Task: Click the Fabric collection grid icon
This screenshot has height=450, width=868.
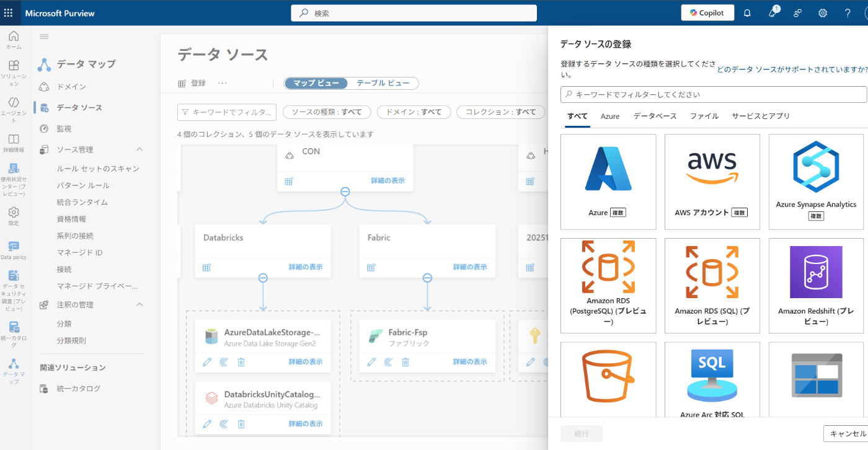Action: 371,267
